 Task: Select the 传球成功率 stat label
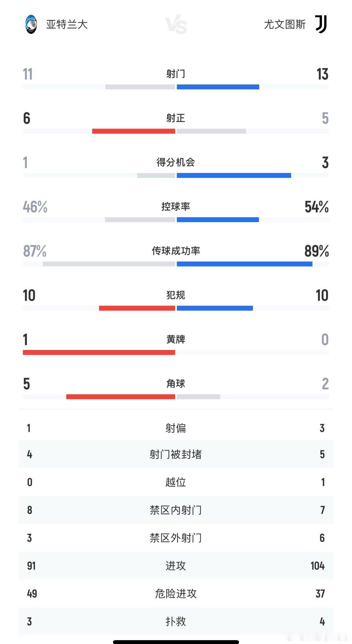176,251
